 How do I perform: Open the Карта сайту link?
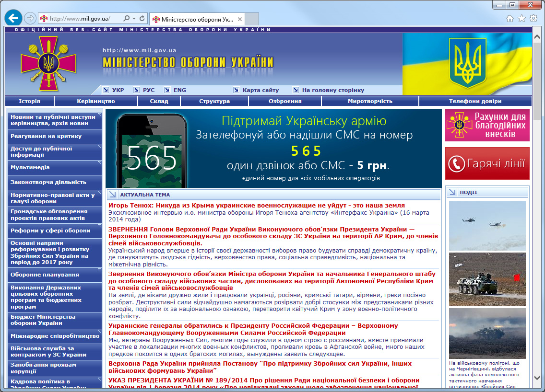(261, 90)
